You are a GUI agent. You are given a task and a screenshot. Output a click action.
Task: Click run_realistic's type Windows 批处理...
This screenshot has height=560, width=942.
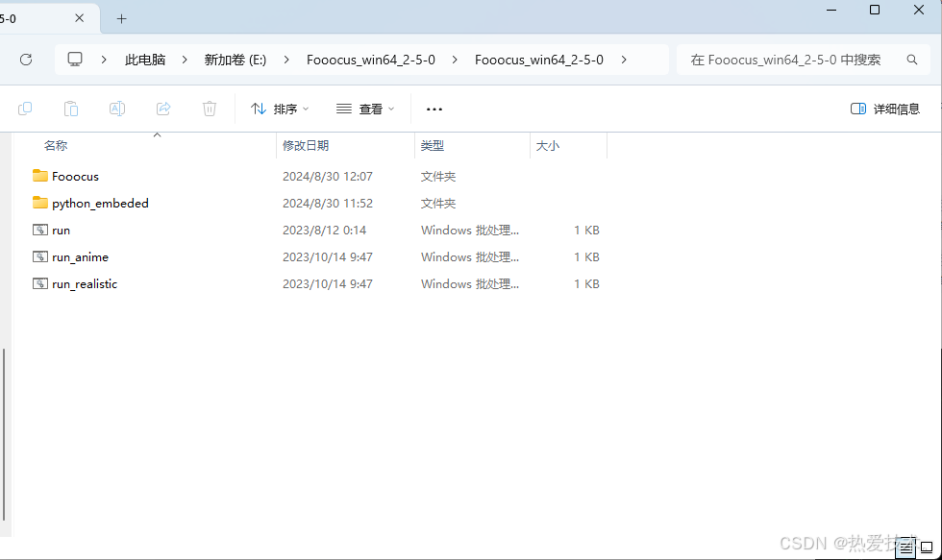[x=470, y=284]
